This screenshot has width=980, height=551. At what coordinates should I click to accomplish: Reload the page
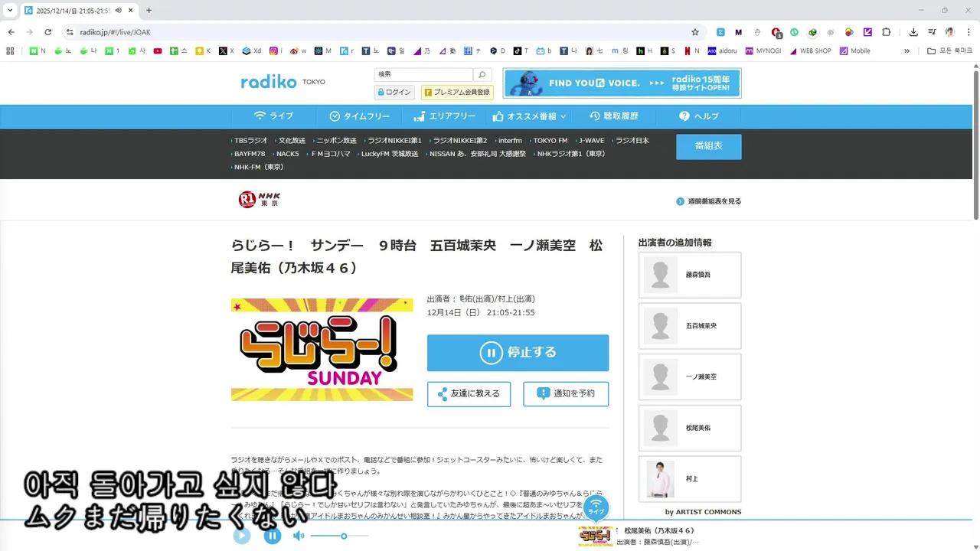(x=47, y=32)
